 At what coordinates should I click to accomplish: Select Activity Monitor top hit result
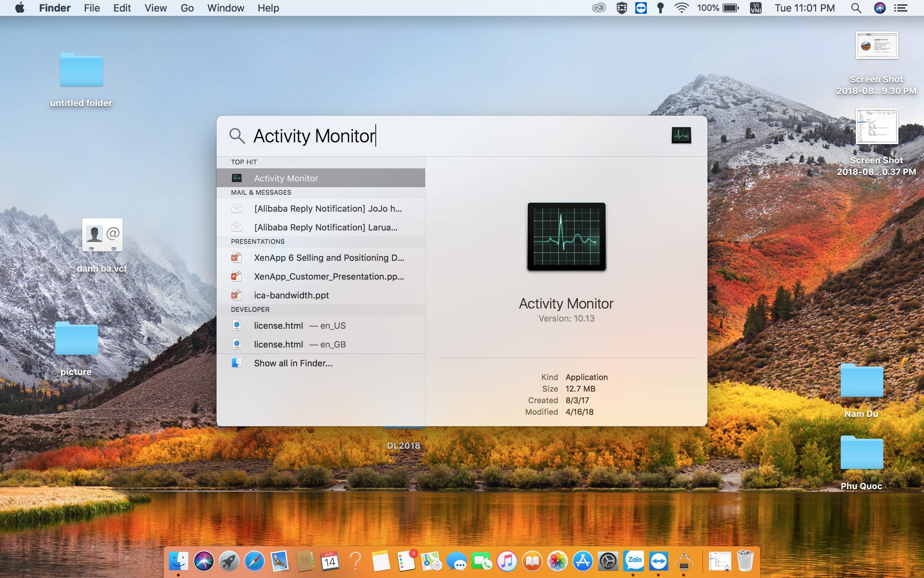pos(321,178)
